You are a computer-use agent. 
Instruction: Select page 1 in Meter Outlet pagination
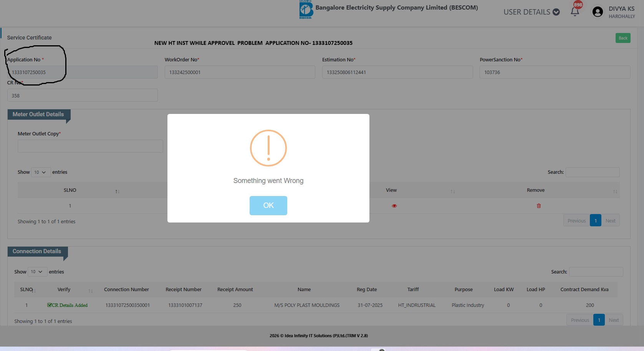(x=596, y=221)
